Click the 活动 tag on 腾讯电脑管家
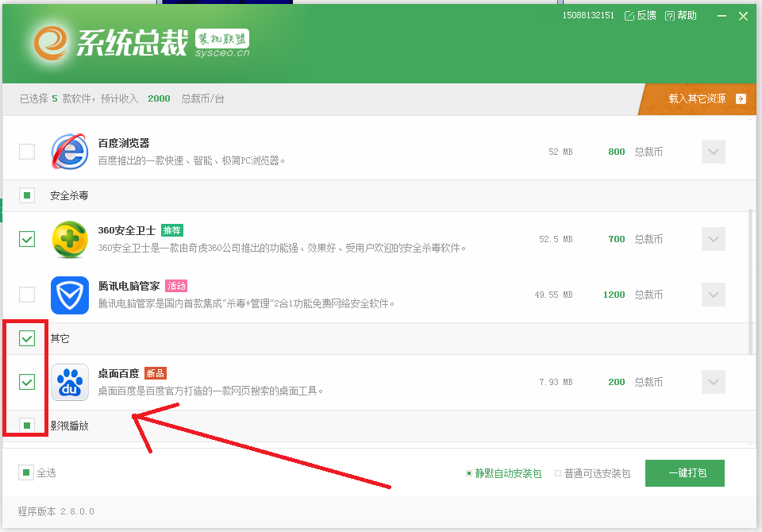 tap(176, 286)
